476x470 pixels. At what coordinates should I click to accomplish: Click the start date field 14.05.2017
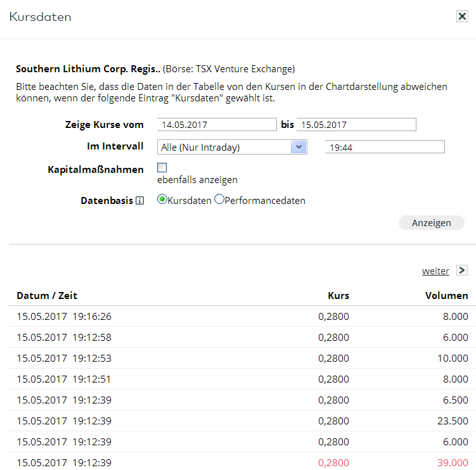[217, 125]
